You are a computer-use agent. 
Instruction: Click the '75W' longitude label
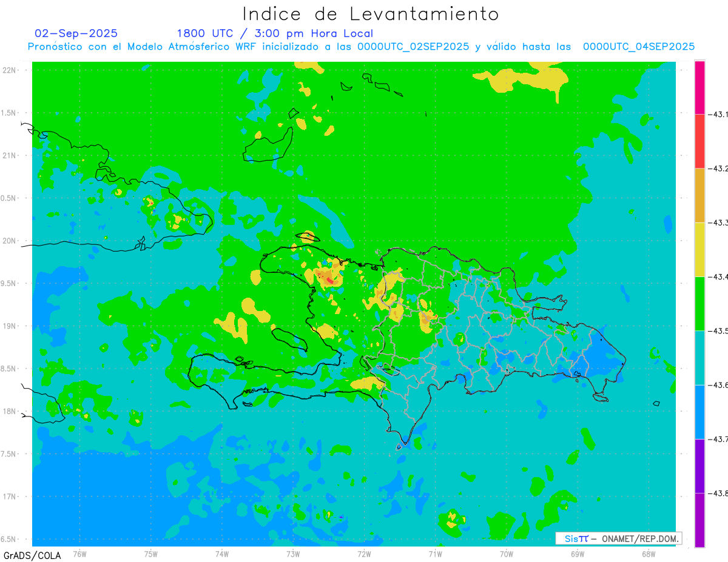pyautogui.click(x=151, y=554)
